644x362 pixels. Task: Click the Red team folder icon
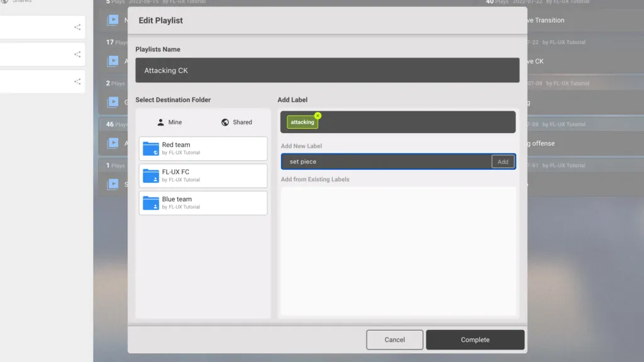[151, 148]
